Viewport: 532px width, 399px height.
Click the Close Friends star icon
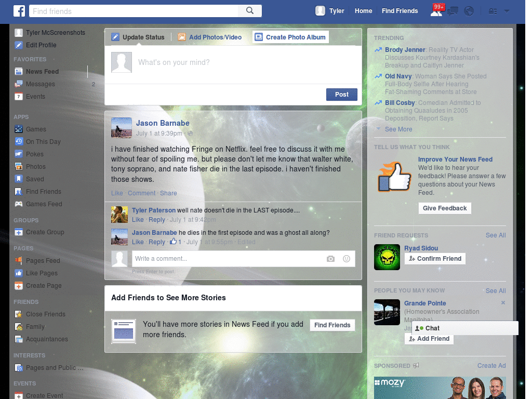tap(19, 314)
